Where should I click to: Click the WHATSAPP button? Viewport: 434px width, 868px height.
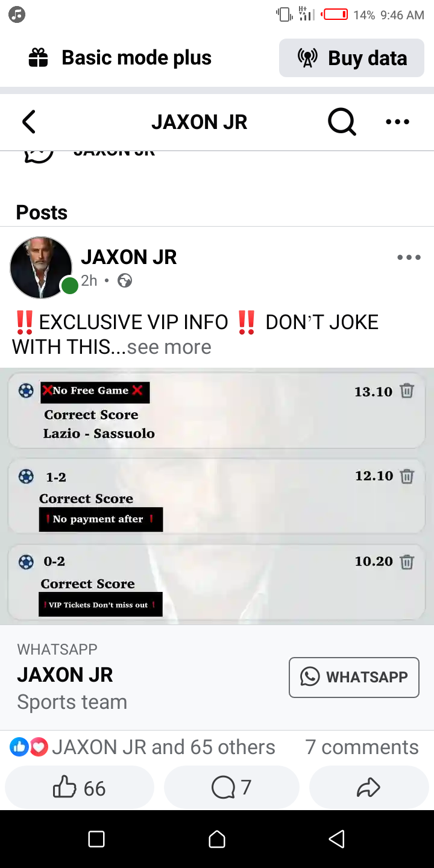tap(354, 677)
